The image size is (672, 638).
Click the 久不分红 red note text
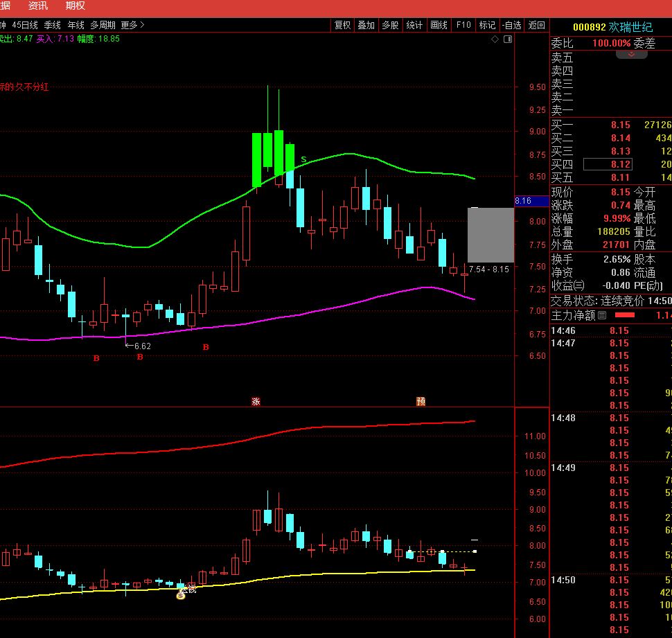tap(32, 87)
